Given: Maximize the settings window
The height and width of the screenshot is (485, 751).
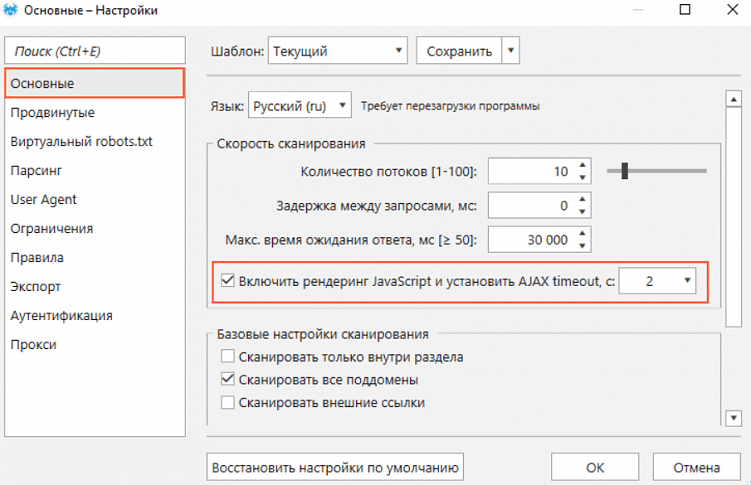Looking at the screenshot, I should tap(685, 10).
